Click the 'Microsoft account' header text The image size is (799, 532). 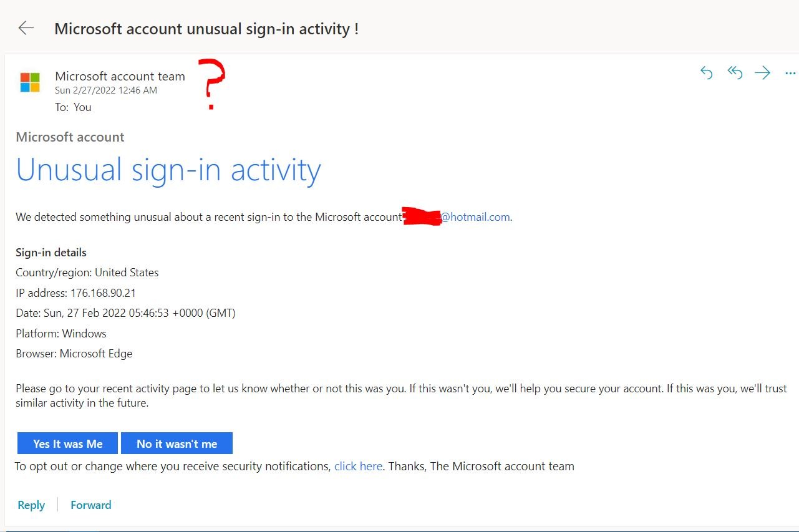coord(70,137)
